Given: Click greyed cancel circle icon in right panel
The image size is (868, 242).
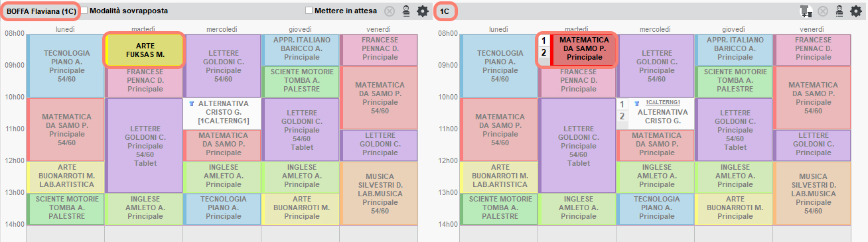Looking at the screenshot, I should click(823, 11).
